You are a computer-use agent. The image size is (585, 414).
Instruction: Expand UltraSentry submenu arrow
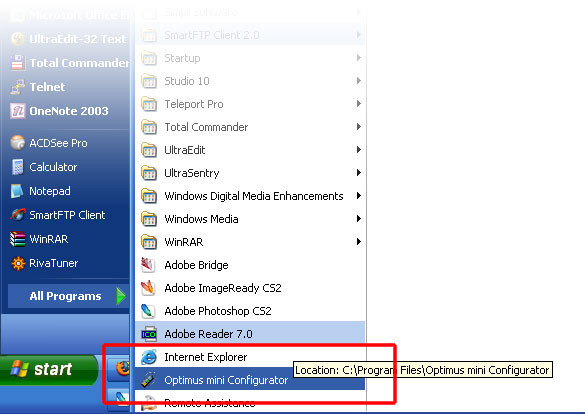point(359,173)
